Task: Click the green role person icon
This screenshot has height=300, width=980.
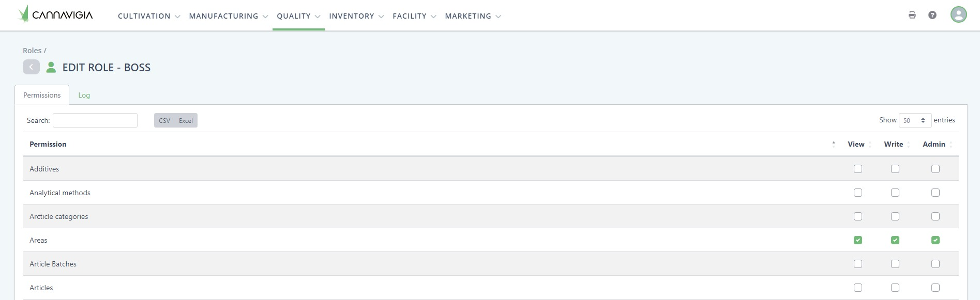Action: (51, 67)
